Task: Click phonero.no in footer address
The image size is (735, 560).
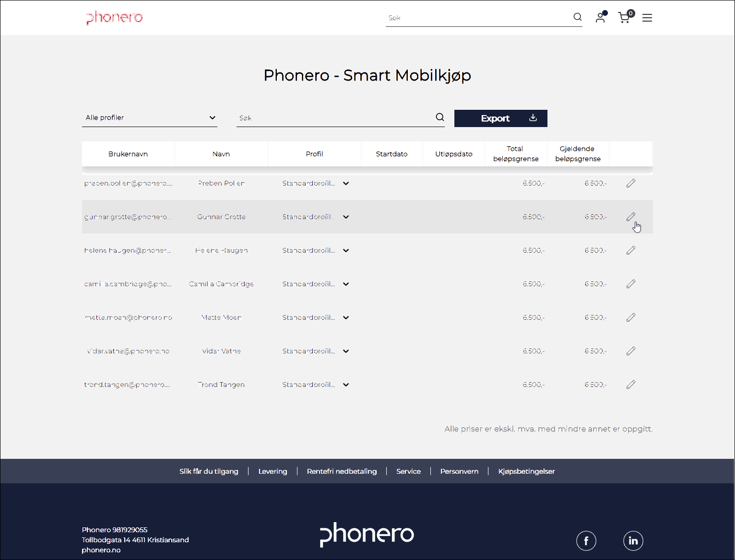Action: pyautogui.click(x=101, y=550)
